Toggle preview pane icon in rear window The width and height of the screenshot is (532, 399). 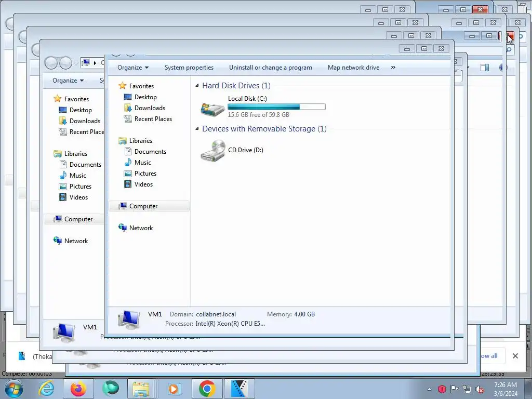pos(485,68)
